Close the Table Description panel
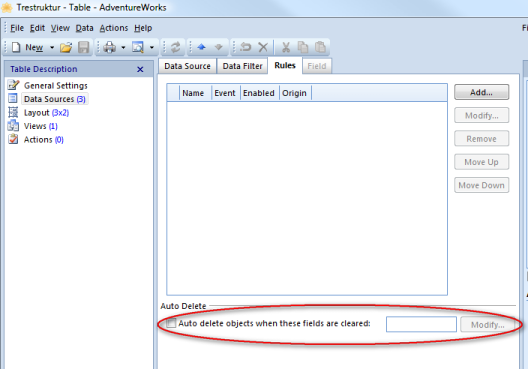The height and width of the screenshot is (369, 528). (x=140, y=69)
